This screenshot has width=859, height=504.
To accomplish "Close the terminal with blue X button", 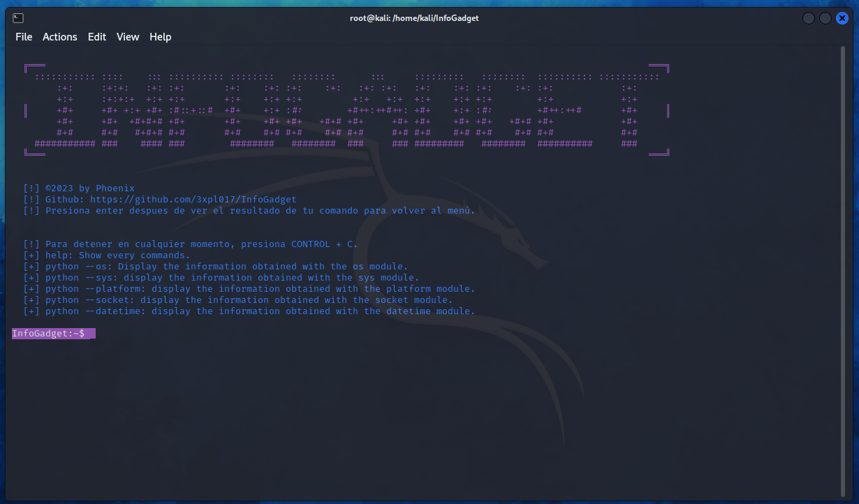I will click(x=842, y=18).
